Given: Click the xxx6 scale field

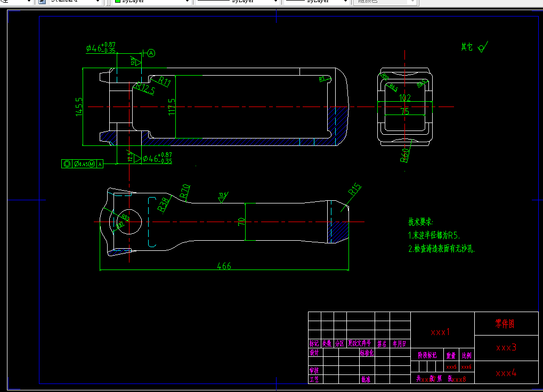Looking at the screenshot, I should [x=466, y=367].
